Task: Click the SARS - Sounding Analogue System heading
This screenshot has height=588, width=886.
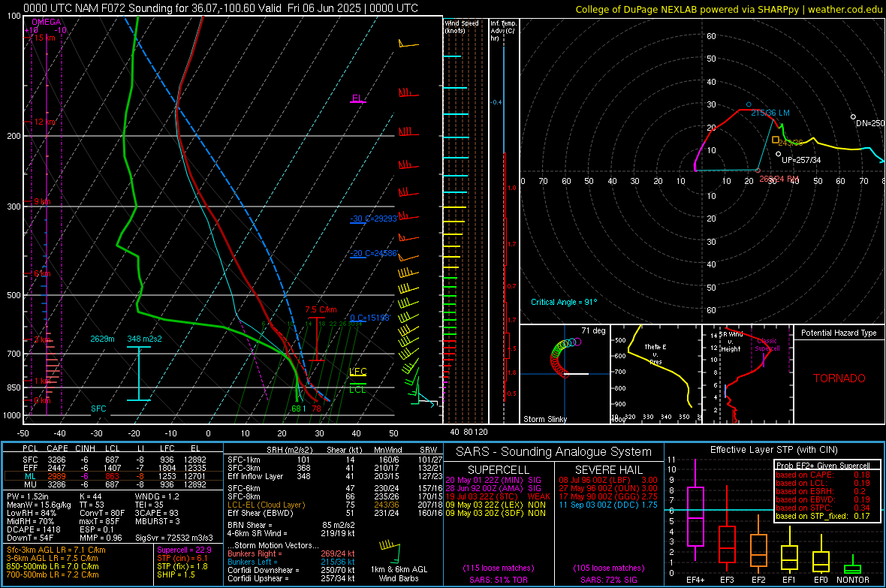Action: pyautogui.click(x=553, y=452)
